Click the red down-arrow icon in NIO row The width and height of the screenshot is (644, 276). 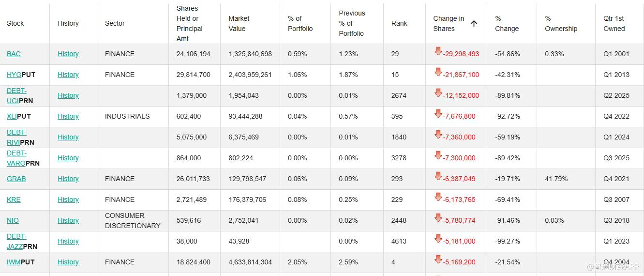438,218
